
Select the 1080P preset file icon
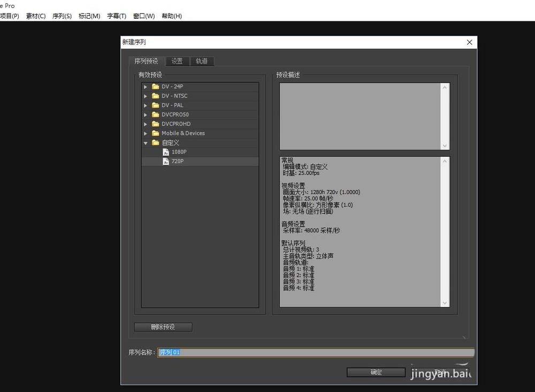pos(166,152)
